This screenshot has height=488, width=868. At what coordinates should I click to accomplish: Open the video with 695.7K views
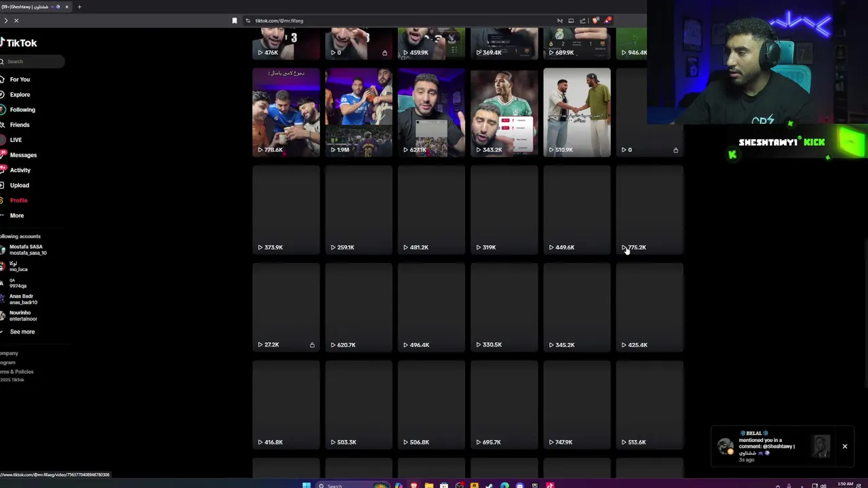pyautogui.click(x=504, y=405)
